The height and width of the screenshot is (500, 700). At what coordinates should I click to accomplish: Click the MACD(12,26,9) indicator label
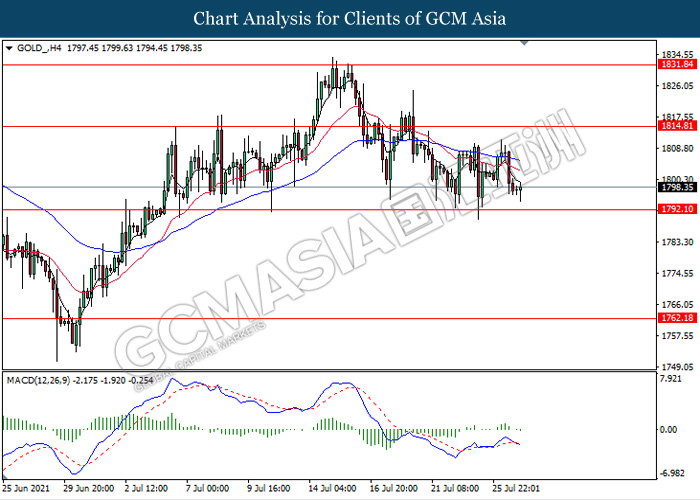(38, 380)
